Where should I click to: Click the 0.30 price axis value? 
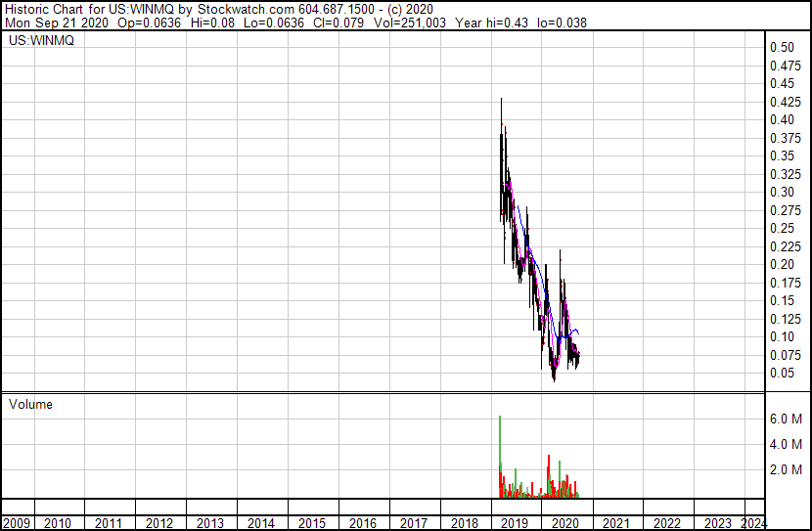[x=782, y=192]
